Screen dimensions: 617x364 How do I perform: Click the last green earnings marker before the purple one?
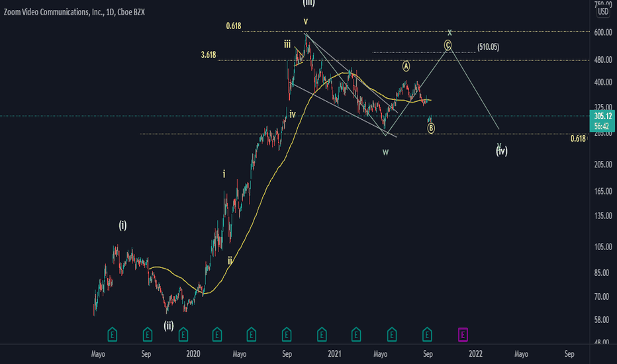(427, 334)
